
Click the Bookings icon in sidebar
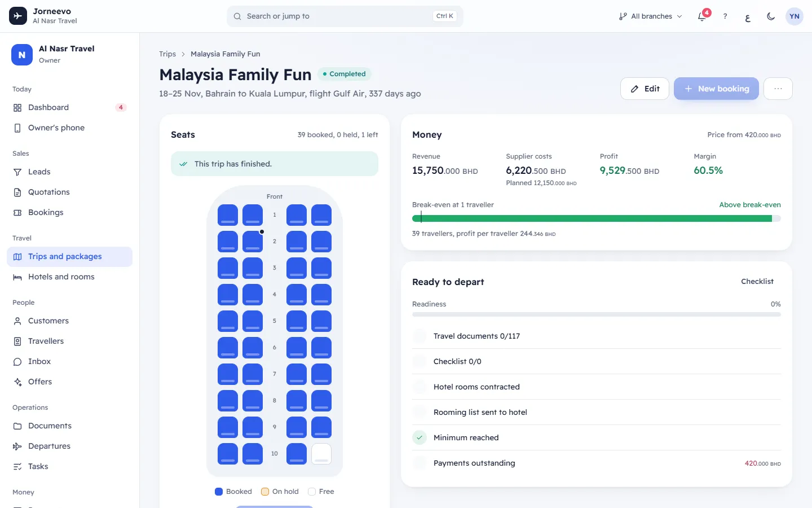coord(17,213)
